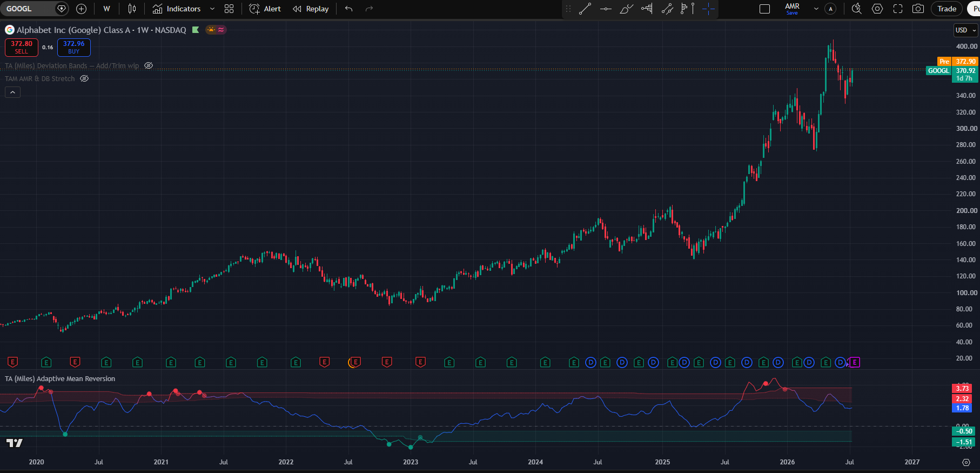Click the 0.16 spread value
Viewport: 980px width, 473px height.
coord(48,48)
